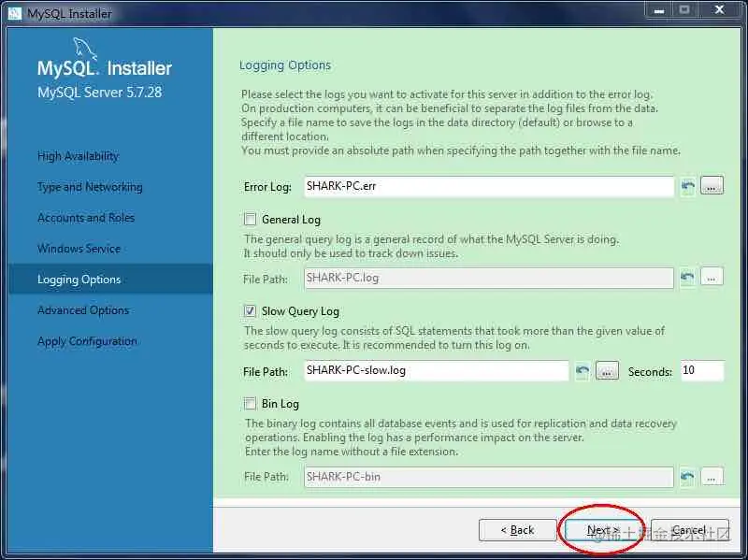The height and width of the screenshot is (560, 748).
Task: Click the MySQL dolphin logo
Action: tap(84, 50)
